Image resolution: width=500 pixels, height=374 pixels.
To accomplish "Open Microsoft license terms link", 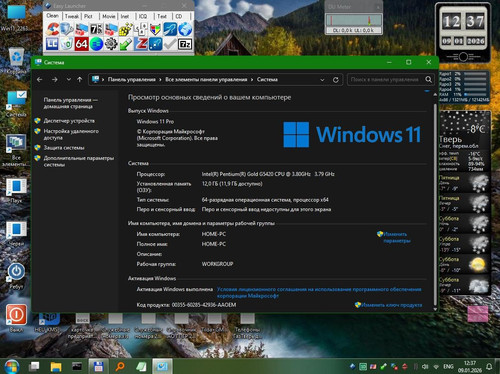I will 319,292.
